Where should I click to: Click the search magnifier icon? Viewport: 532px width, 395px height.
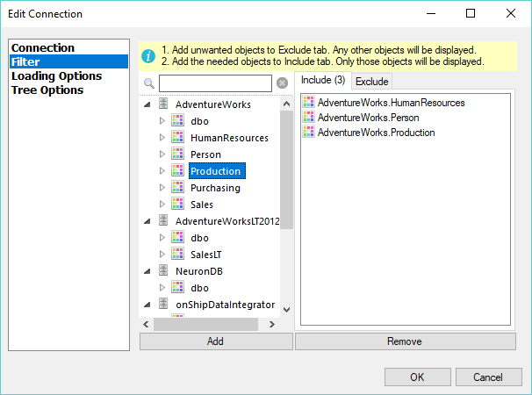pyautogui.click(x=149, y=83)
